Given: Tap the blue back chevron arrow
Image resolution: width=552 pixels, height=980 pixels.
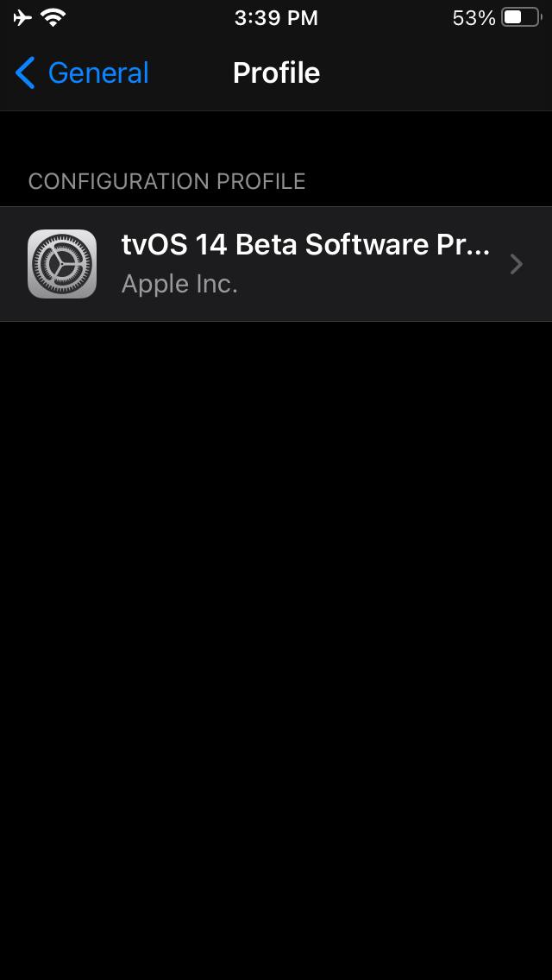Looking at the screenshot, I should coord(25,72).
